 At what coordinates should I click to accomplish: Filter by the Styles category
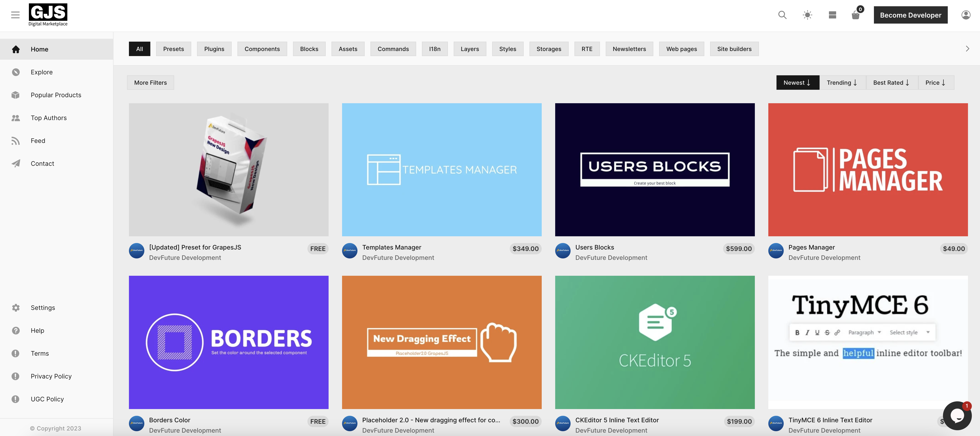pos(508,49)
